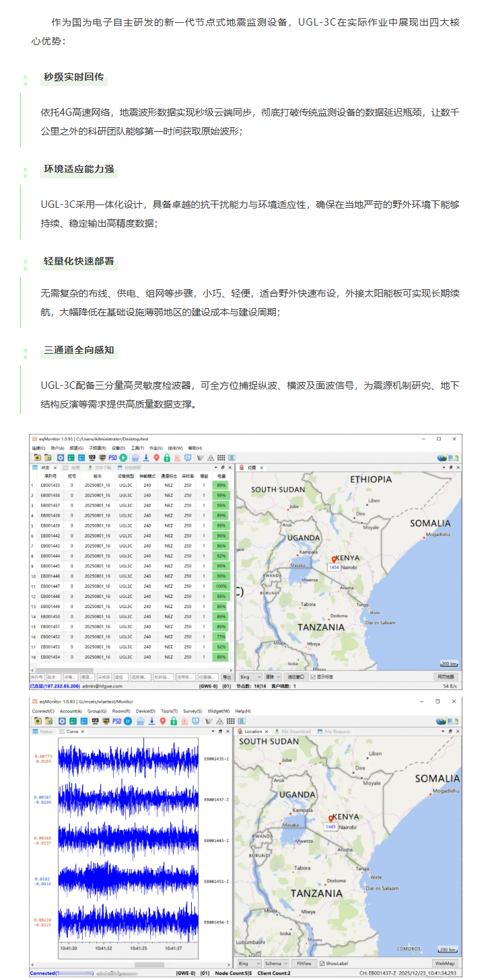Open the Tools(T) menu
Screen dimensions: 486x980
point(169,711)
